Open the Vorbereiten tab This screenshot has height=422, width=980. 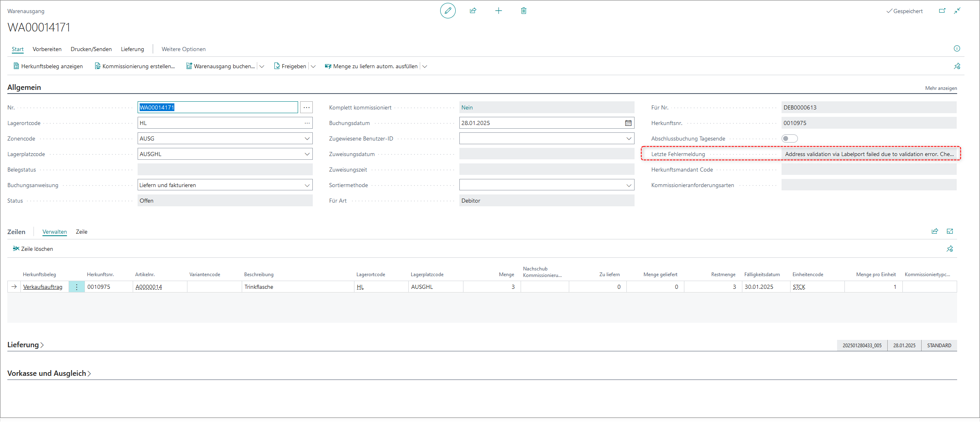point(47,49)
